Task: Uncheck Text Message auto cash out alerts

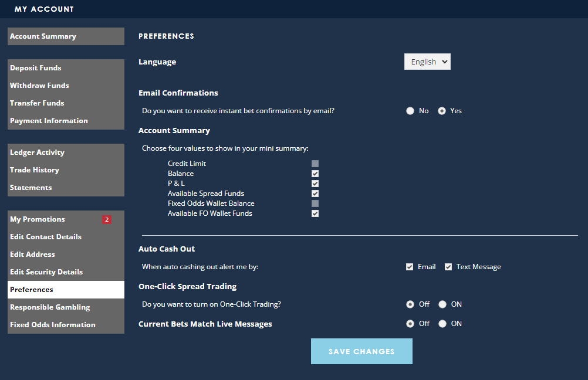Action: (x=448, y=266)
